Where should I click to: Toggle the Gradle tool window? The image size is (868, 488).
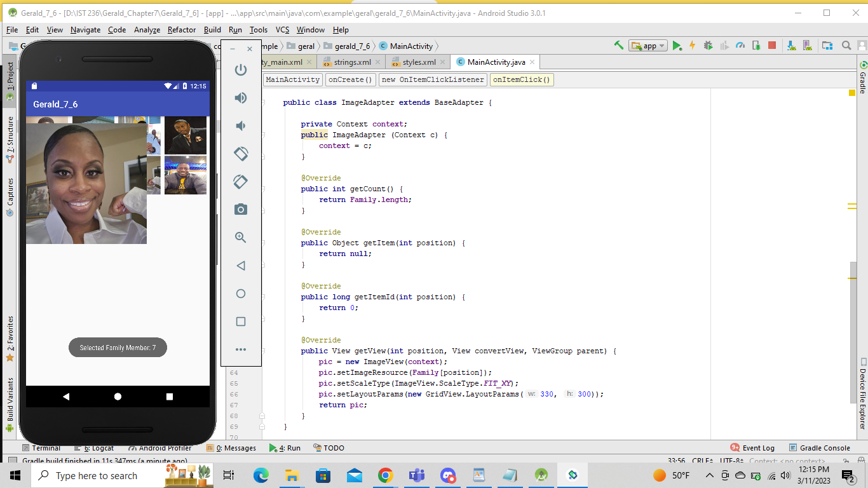(x=863, y=78)
